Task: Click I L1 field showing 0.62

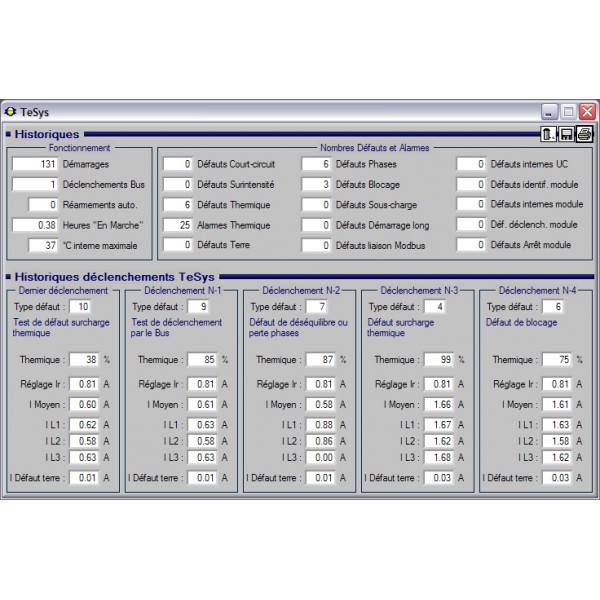Action: click(x=84, y=425)
